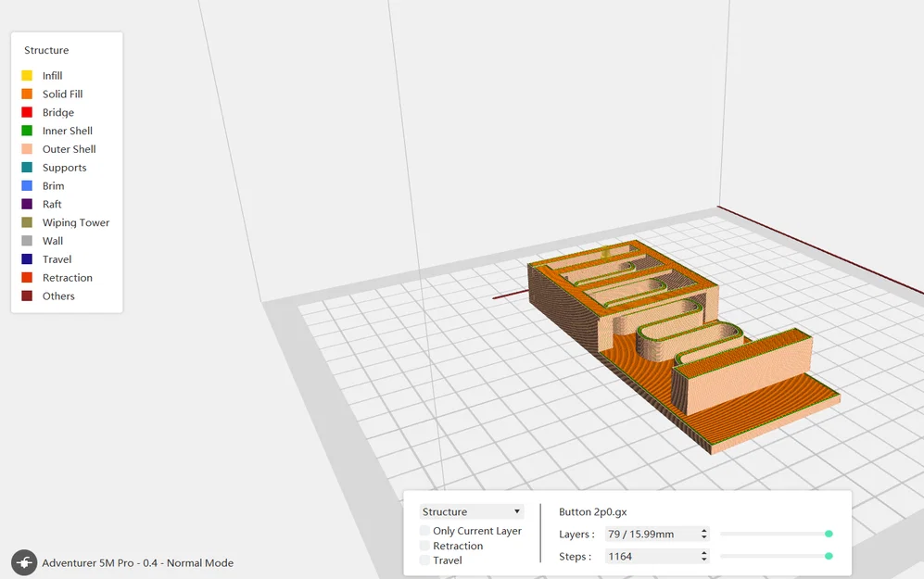This screenshot has height=579, width=924.
Task: Click the purple Raft swatch
Action: [x=27, y=204]
